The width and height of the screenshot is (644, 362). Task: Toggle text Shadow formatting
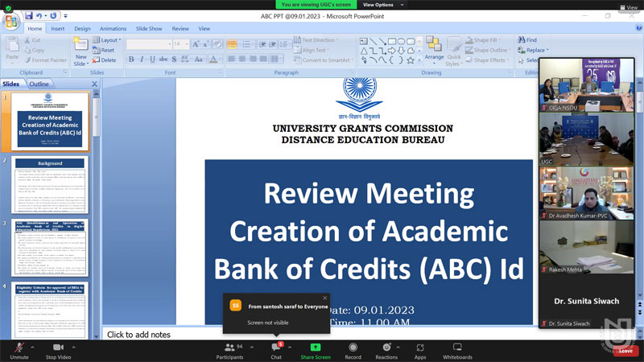174,59
